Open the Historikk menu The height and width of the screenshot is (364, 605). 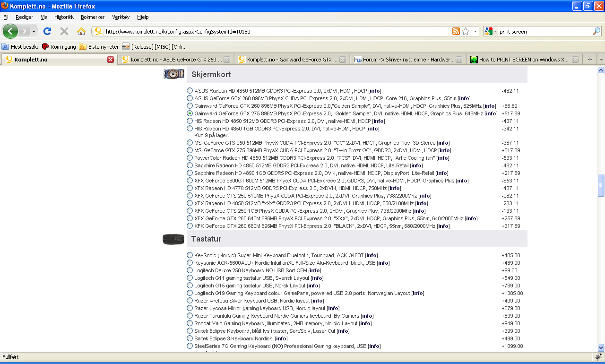tap(64, 17)
